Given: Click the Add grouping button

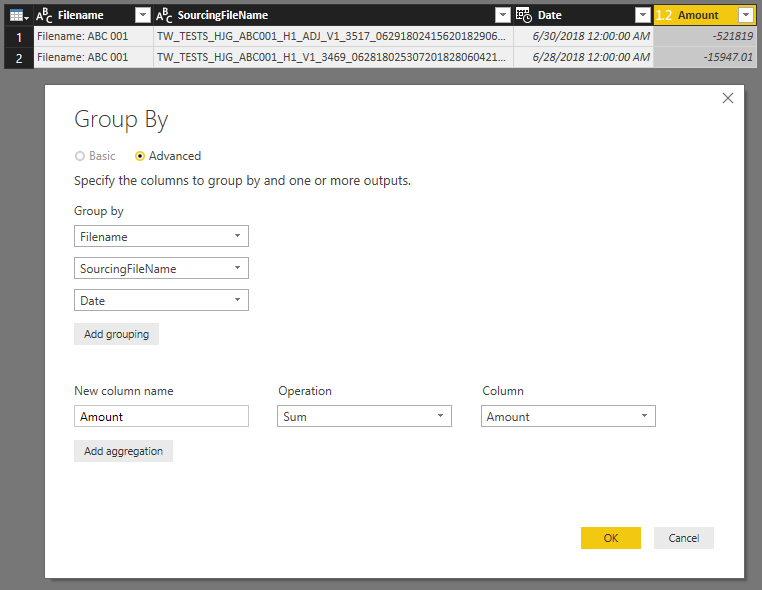Looking at the screenshot, I should click(x=117, y=334).
